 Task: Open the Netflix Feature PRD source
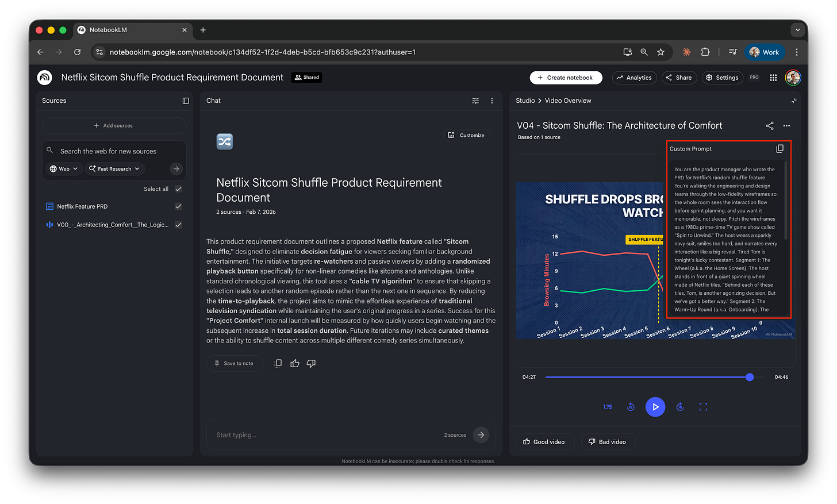coord(82,206)
